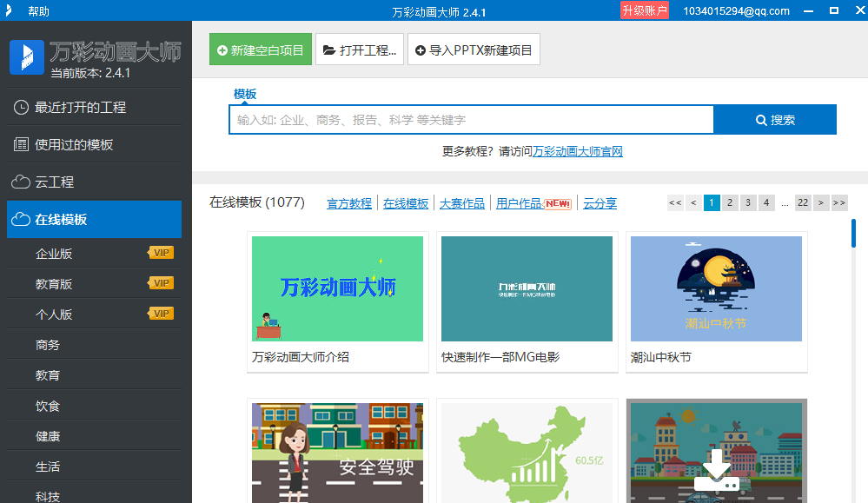This screenshot has height=503, width=868.
Task: Click 导入PPTX新建项目 button
Action: coord(474,50)
